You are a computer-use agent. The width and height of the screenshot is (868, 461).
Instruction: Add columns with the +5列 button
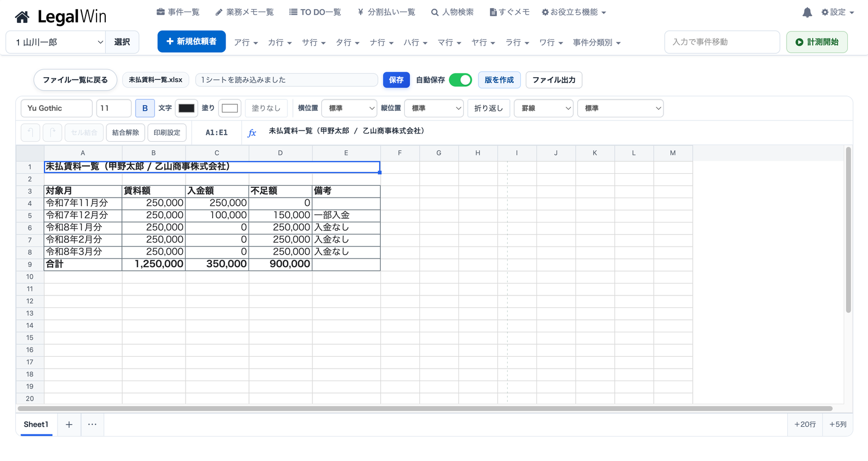[838, 425]
